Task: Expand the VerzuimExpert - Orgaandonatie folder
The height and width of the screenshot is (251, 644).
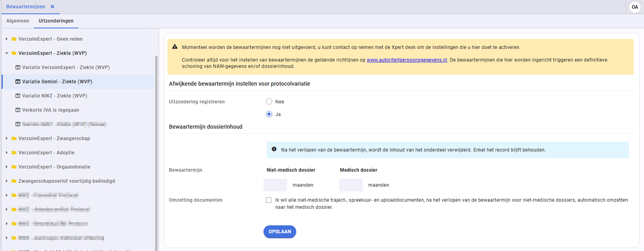Action: pyautogui.click(x=7, y=167)
